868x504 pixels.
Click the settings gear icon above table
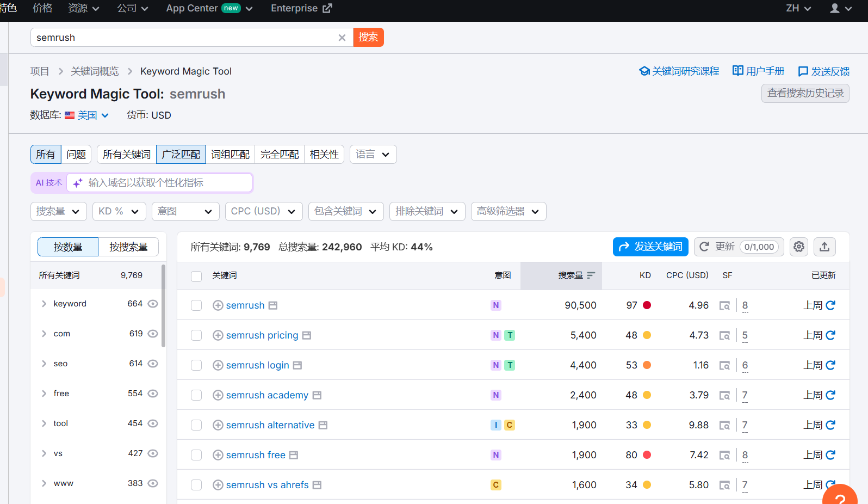(798, 247)
